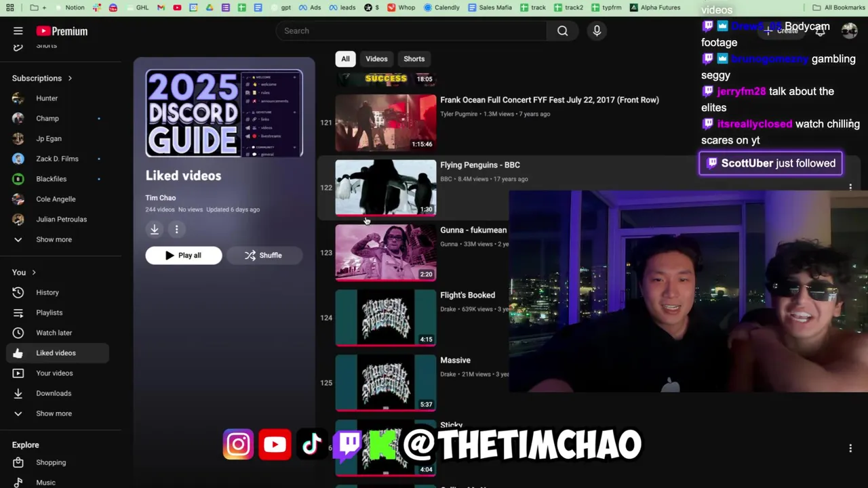
Task: Click the Downloads sidebar icon
Action: [x=18, y=393]
